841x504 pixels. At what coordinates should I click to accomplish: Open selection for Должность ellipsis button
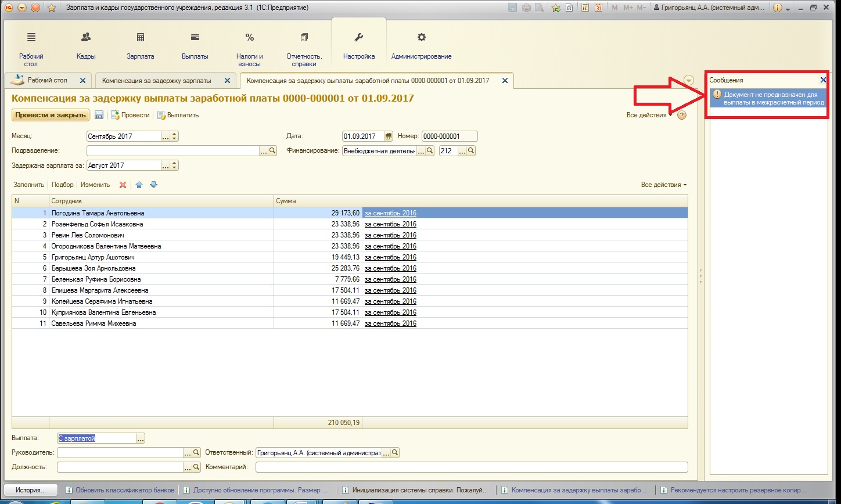[x=188, y=467]
